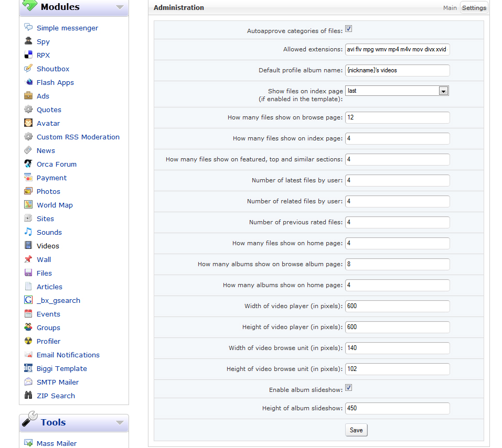The height and width of the screenshot is (448, 502).
Task: Click the ZIP Search binoculars icon
Action: tap(28, 396)
